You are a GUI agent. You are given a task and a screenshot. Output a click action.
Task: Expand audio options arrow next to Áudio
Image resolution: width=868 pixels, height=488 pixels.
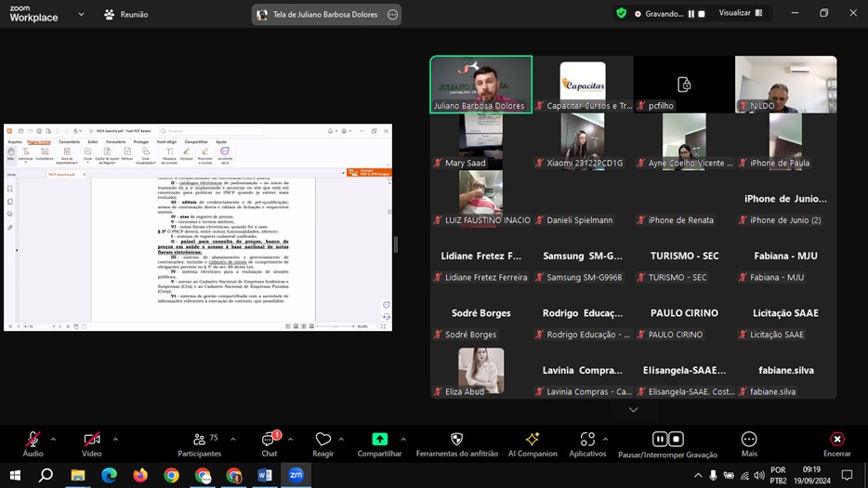point(53,439)
